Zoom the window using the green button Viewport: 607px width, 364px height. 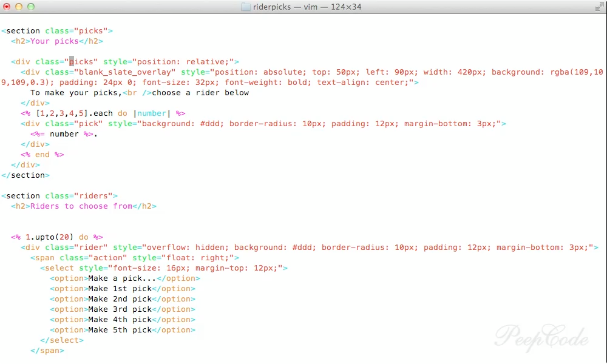[x=31, y=7]
